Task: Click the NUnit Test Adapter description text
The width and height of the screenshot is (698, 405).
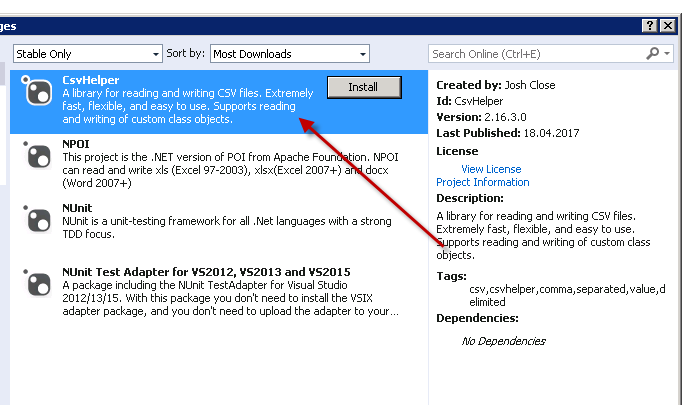Action: [x=230, y=298]
